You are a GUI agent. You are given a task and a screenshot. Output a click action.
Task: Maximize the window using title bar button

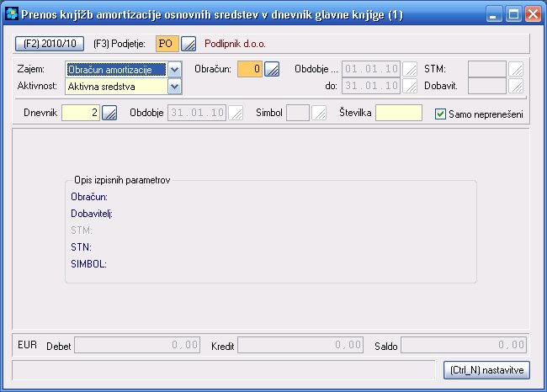(x=513, y=13)
